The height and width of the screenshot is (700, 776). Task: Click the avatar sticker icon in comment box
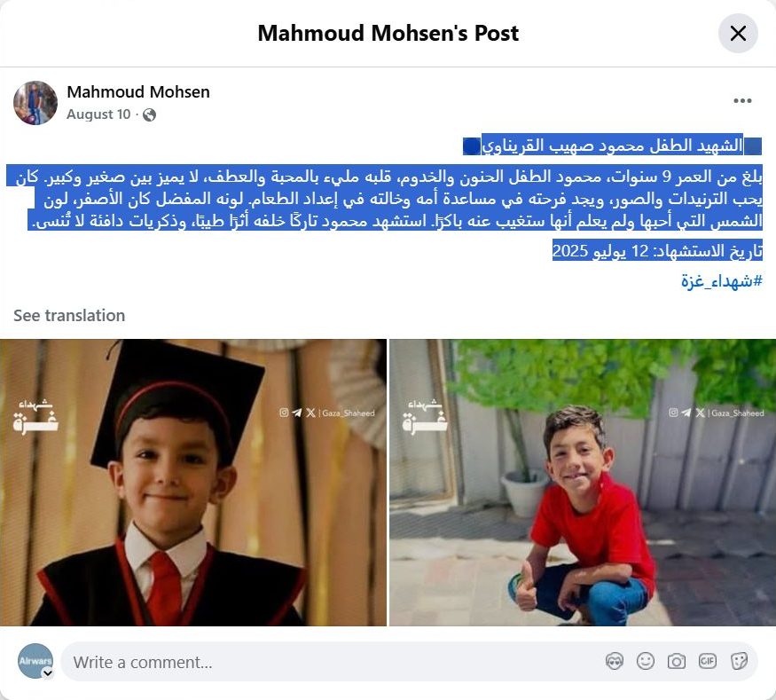(x=615, y=661)
